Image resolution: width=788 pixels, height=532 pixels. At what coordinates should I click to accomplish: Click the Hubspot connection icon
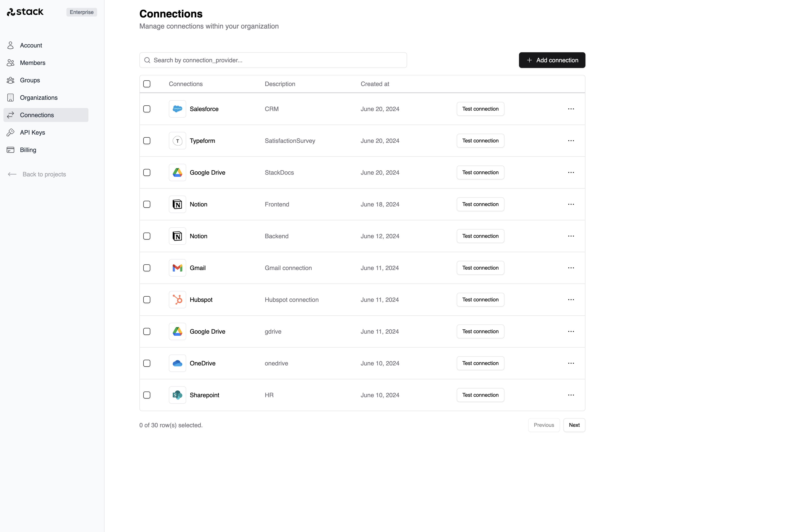[x=177, y=299]
